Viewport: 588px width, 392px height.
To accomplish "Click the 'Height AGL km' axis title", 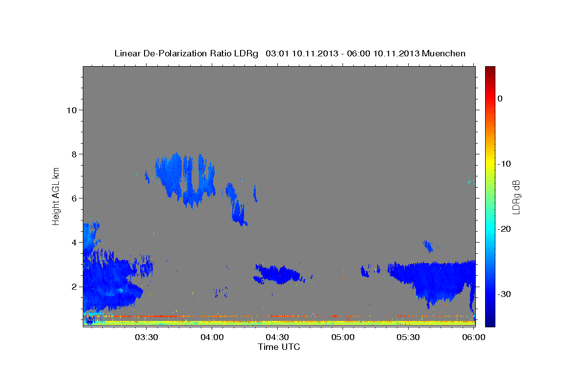I will (x=56, y=196).
